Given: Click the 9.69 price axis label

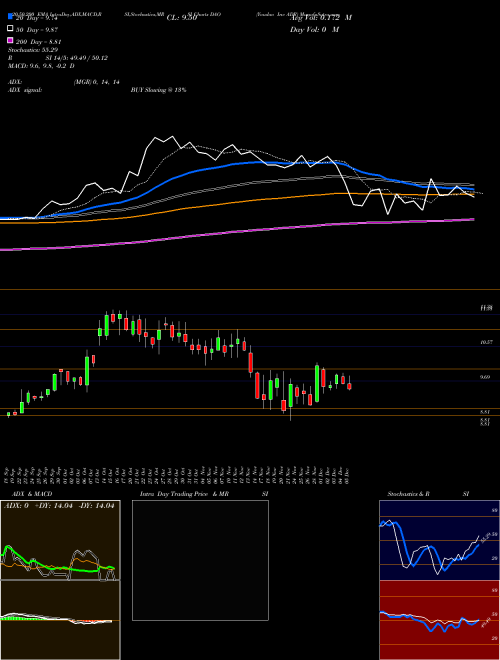Looking at the screenshot, I should 486,377.
